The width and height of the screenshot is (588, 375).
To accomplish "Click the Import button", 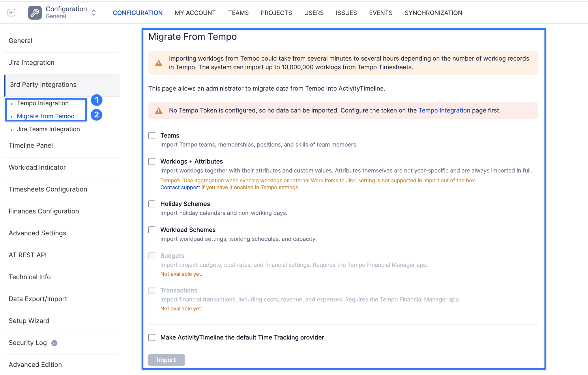I will point(166,360).
